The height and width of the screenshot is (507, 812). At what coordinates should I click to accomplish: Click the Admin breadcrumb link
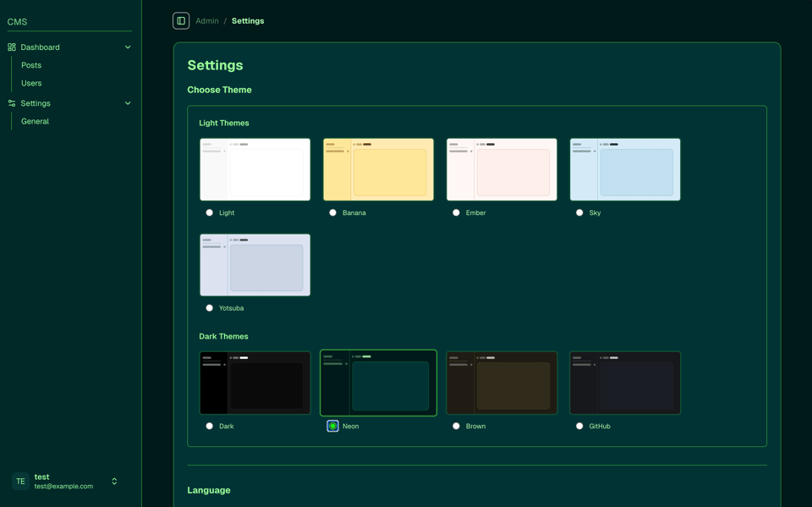[x=207, y=21]
